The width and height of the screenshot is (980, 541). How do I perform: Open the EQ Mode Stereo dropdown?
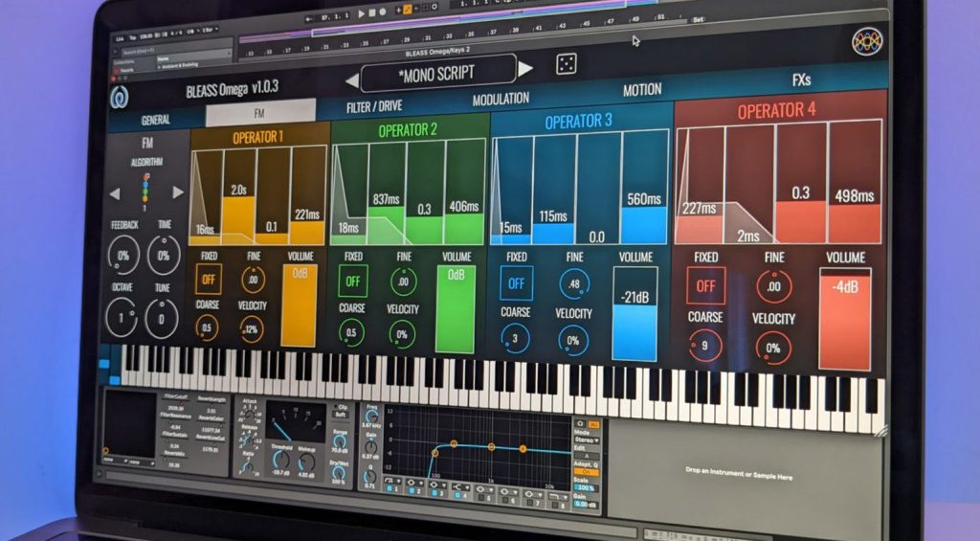[x=585, y=439]
